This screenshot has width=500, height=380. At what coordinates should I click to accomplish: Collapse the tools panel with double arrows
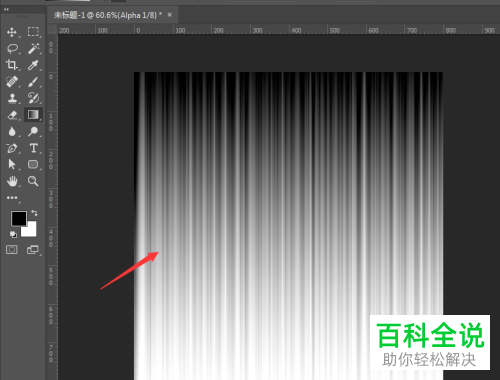6,9
